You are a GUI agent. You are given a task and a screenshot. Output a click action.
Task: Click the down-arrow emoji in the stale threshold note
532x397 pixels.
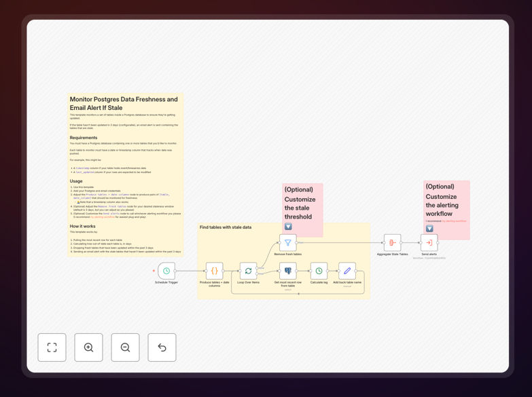[x=288, y=227]
